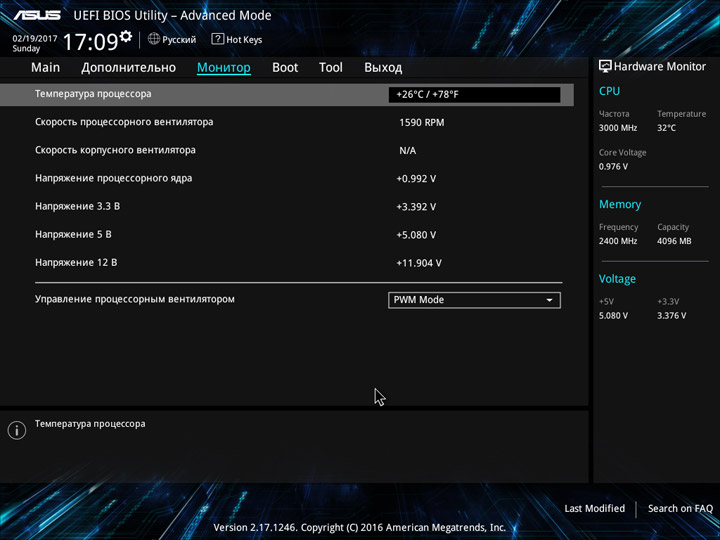Click the 1590 RPM value
The image size is (720, 540).
pos(422,123)
